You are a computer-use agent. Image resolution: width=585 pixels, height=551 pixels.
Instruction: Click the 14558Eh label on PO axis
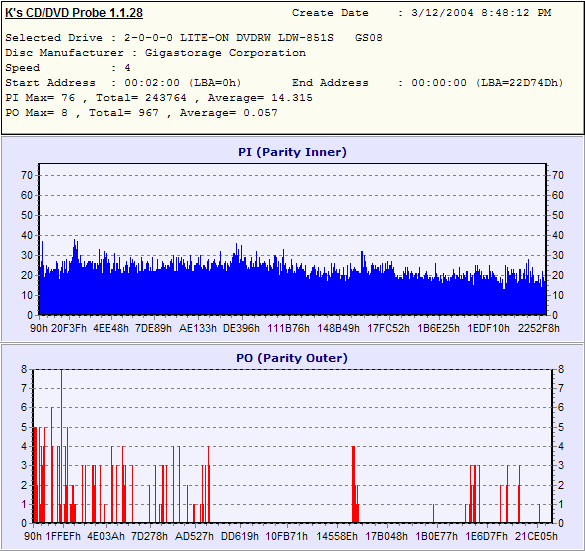click(337, 536)
